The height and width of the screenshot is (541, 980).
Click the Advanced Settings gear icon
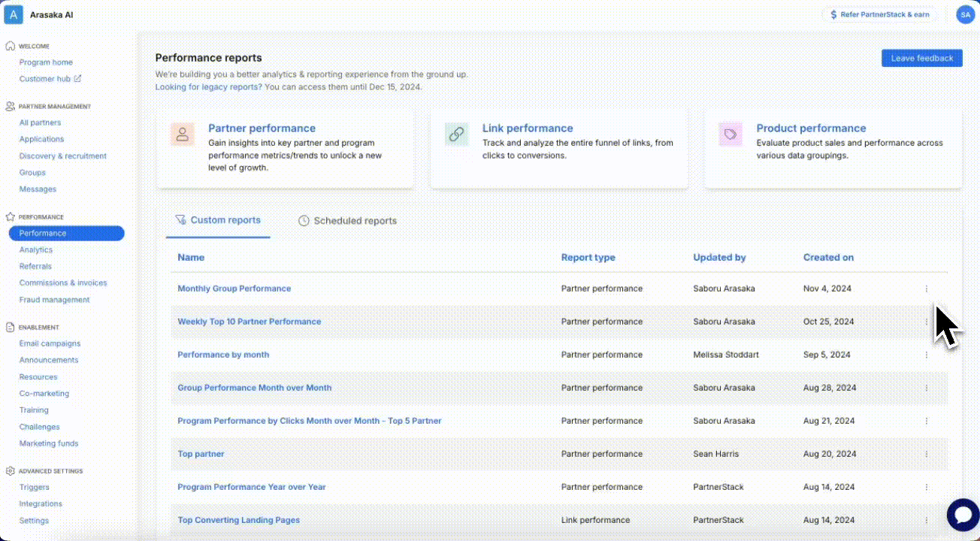tap(11, 471)
